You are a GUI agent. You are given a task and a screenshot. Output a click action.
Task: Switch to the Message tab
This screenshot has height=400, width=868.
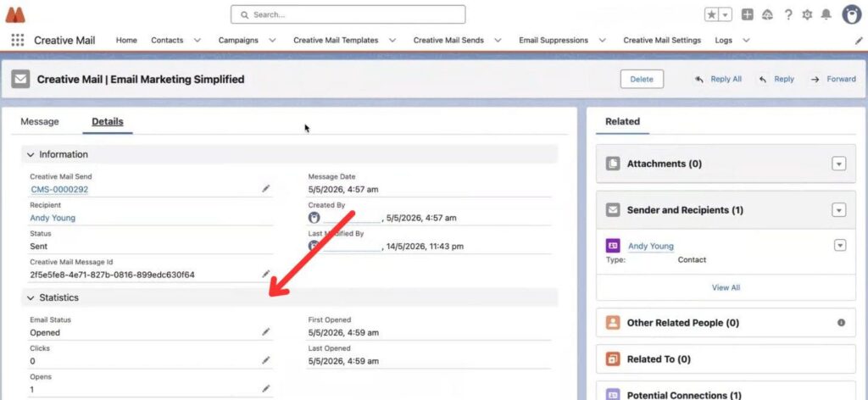(39, 122)
